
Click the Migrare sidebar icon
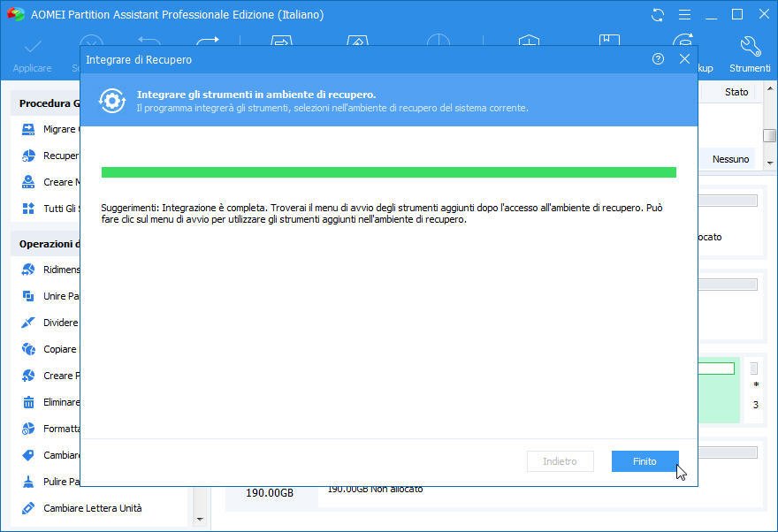click(28, 129)
